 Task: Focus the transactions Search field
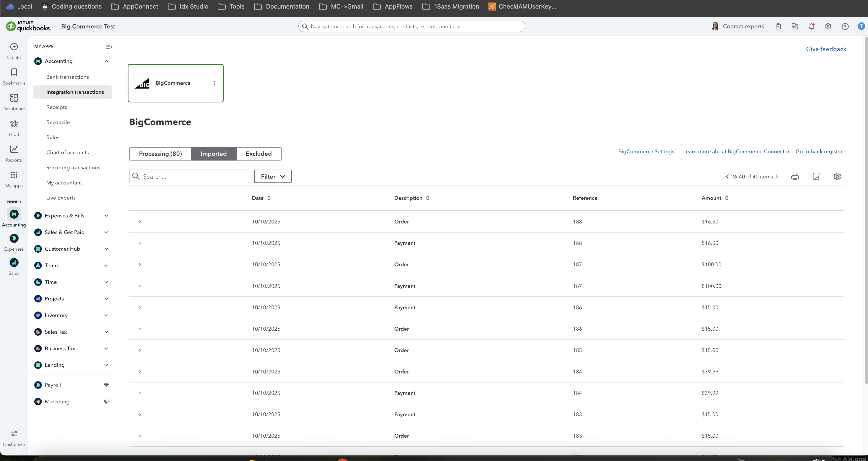189,176
